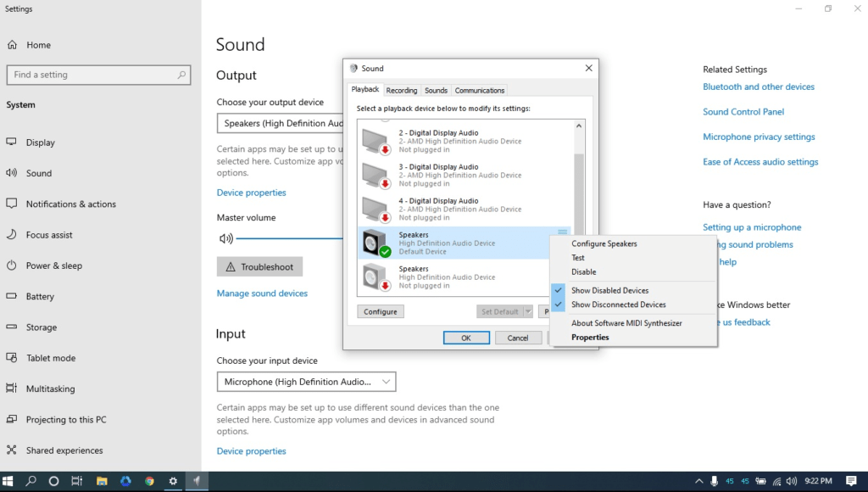Screen dimensions: 868x492
Task: Open the Sound Control Panel link
Action: click(x=743, y=111)
